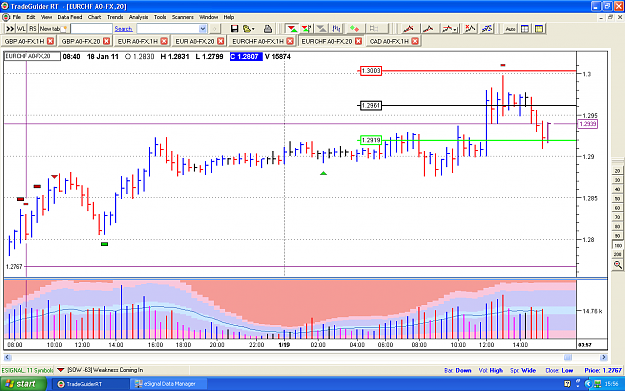The image size is (625, 391).
Task: Click the green 1.2919 price level label
Action: (371, 140)
